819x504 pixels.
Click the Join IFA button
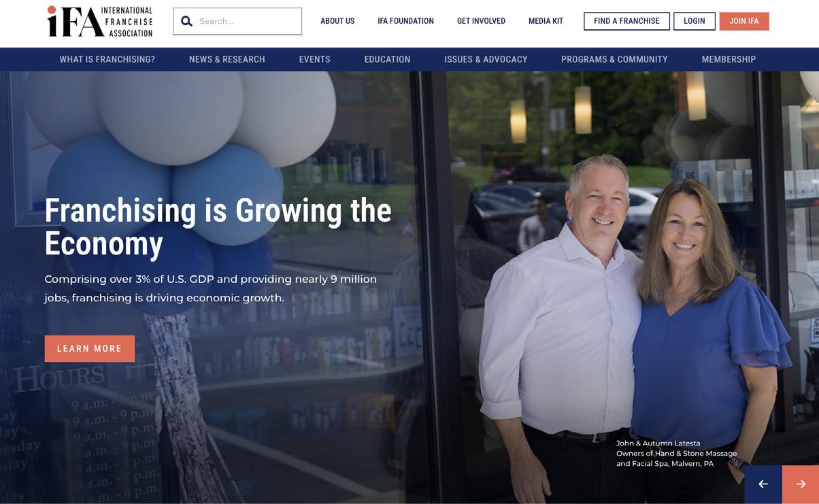coord(744,21)
